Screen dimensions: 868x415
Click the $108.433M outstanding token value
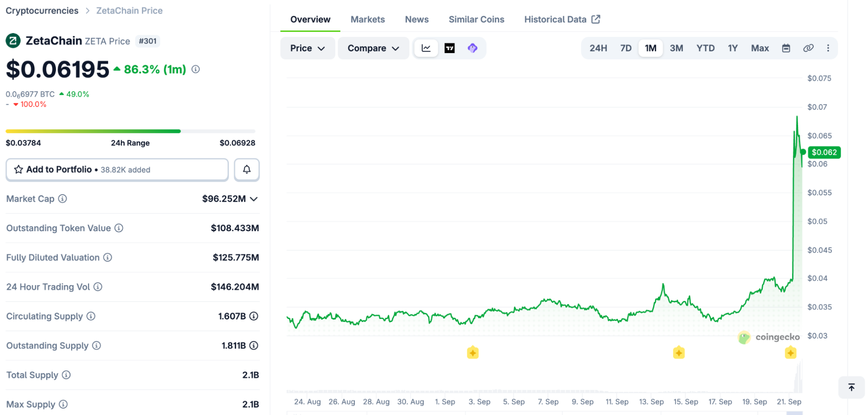point(235,228)
